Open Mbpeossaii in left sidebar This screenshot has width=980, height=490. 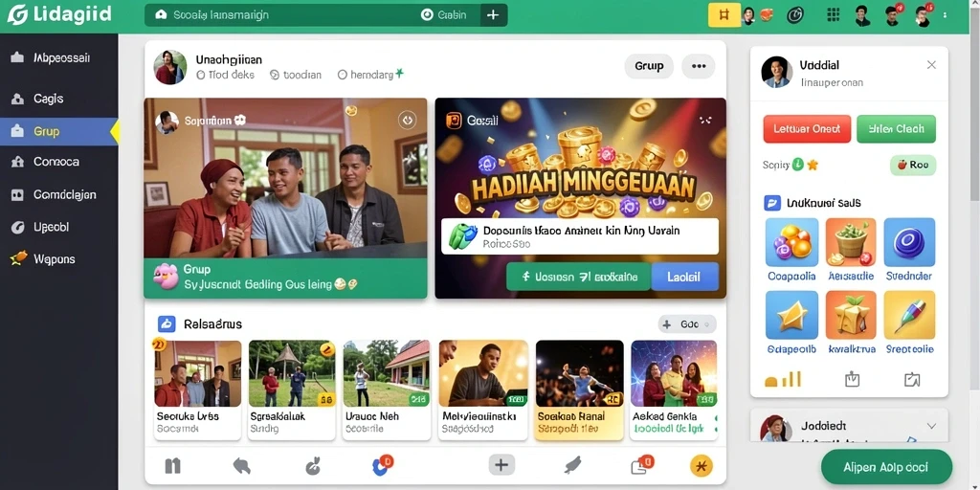tap(58, 58)
